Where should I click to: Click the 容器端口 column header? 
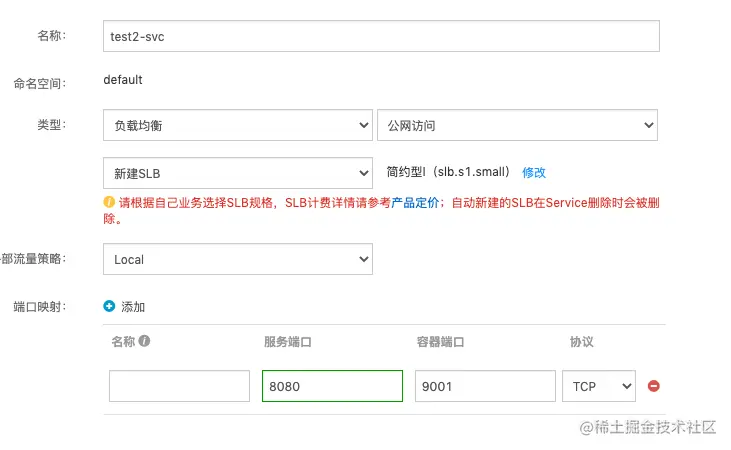440,342
